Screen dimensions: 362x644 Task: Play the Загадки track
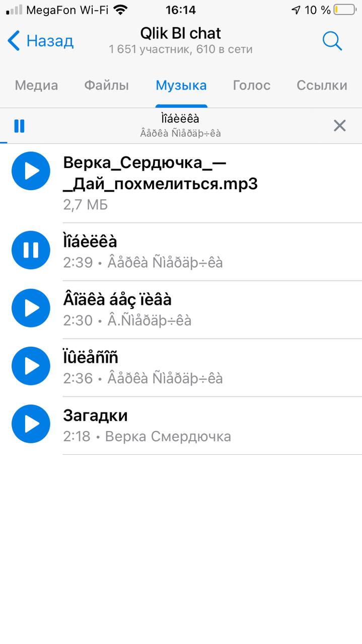(x=31, y=424)
